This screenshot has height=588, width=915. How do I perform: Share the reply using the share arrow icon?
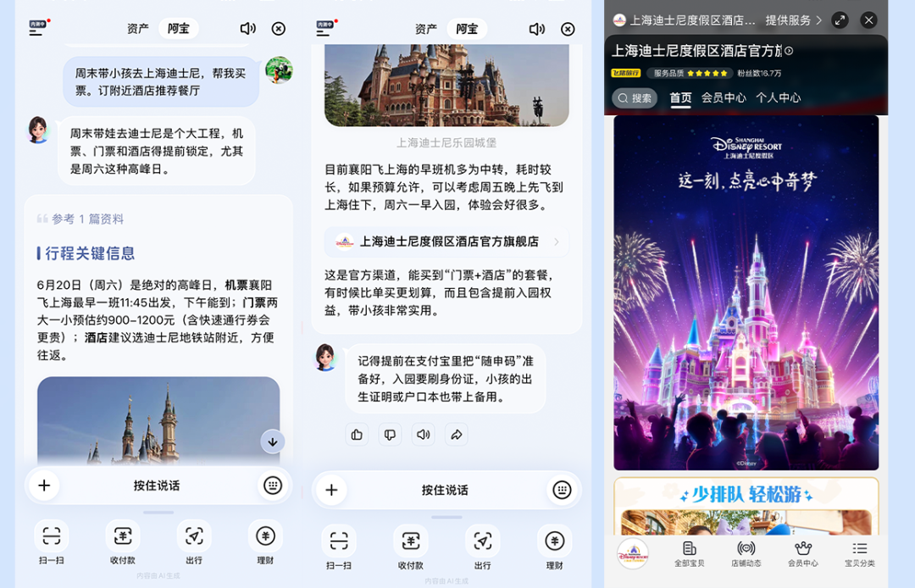click(457, 435)
